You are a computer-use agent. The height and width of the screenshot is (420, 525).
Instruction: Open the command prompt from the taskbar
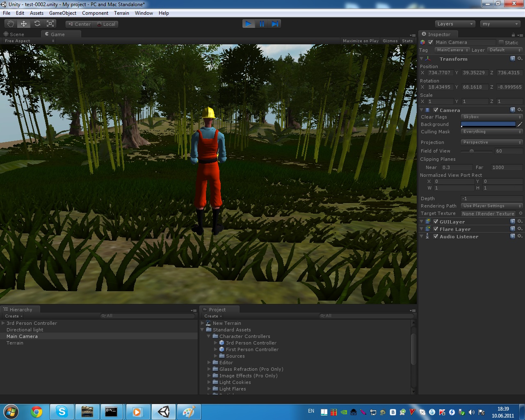pos(111,411)
